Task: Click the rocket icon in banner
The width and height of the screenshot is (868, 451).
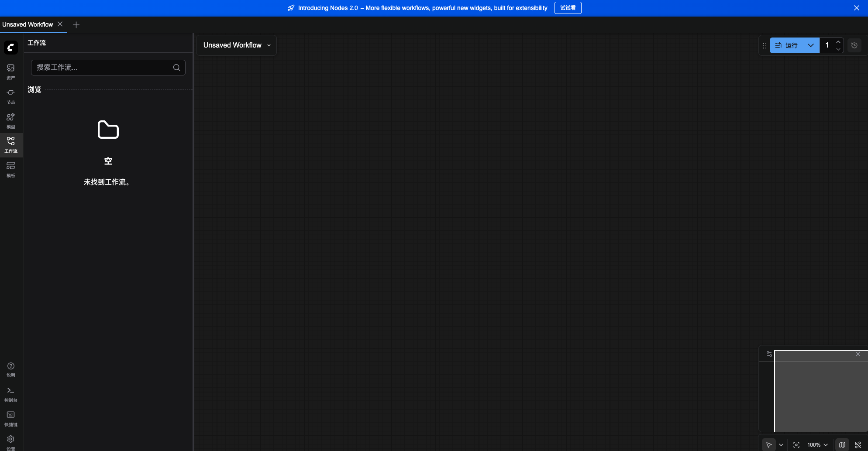Action: pos(291,8)
